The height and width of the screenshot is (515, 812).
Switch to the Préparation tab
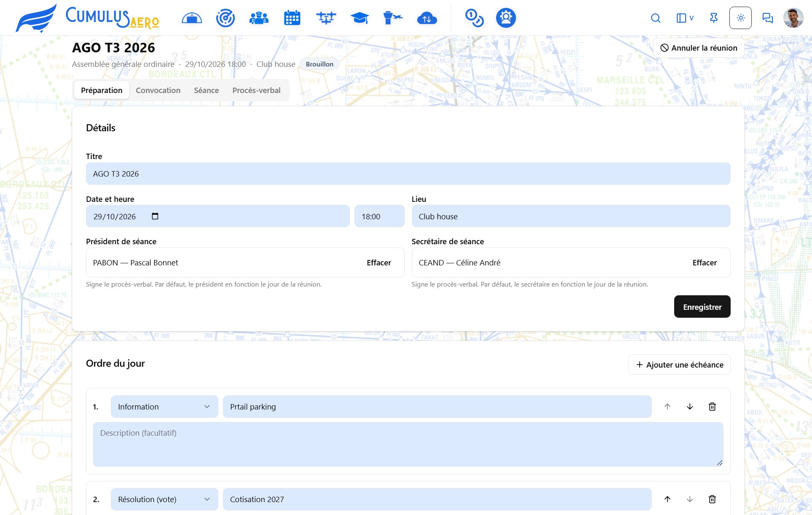(102, 90)
